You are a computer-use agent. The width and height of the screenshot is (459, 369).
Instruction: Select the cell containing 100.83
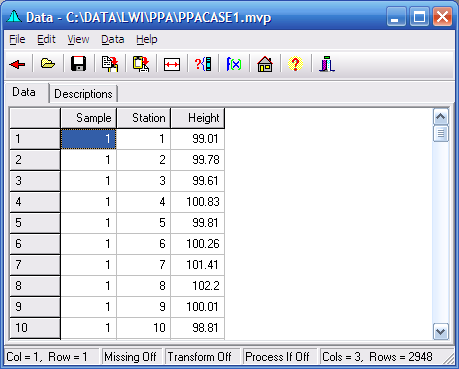click(198, 202)
